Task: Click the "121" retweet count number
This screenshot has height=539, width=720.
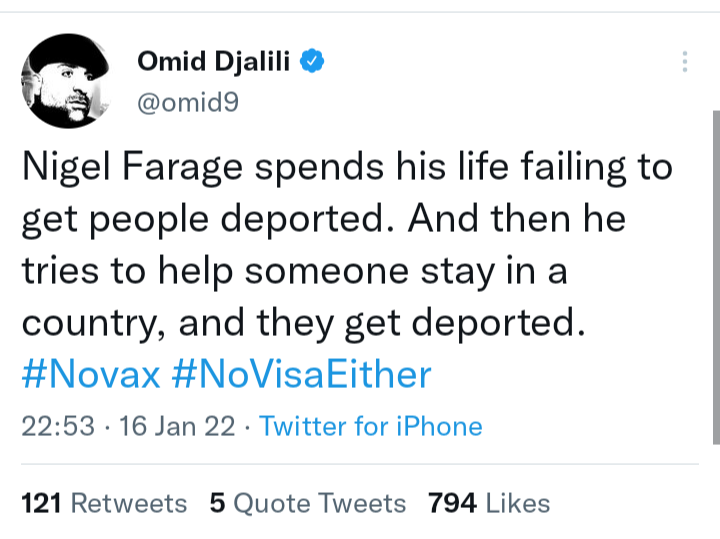Action: 41,503
